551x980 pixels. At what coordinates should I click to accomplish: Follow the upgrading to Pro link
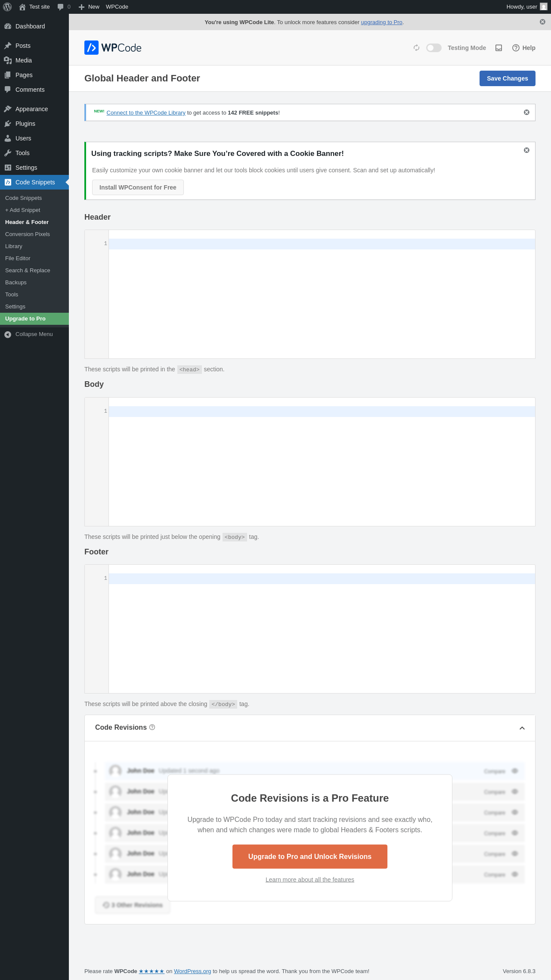[x=381, y=22]
